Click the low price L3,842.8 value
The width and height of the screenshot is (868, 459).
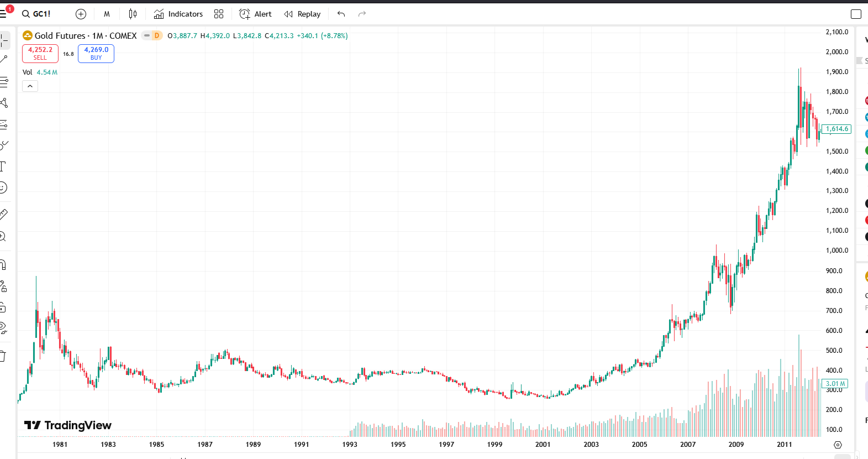click(x=247, y=36)
